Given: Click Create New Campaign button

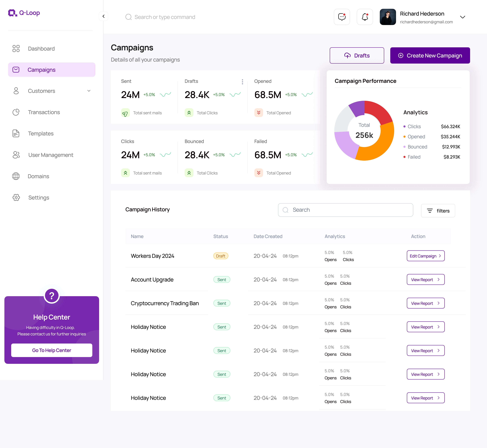Looking at the screenshot, I should tap(430, 56).
